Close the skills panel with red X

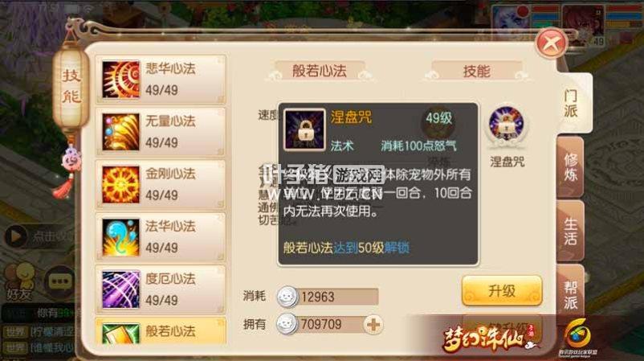point(551,43)
